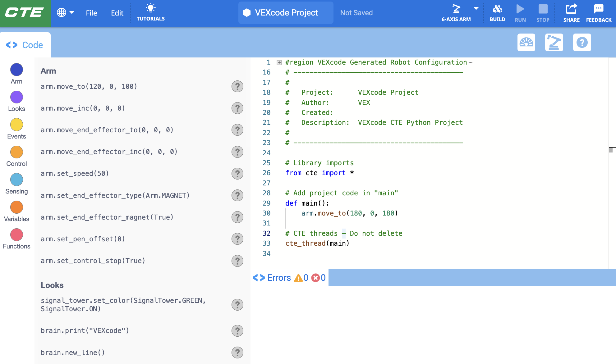Open Tutorials via the lightbulb icon

point(150,12)
